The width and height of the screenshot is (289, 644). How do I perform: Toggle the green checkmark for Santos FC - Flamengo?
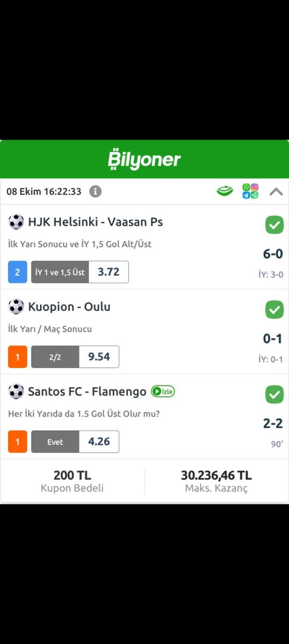tap(274, 394)
